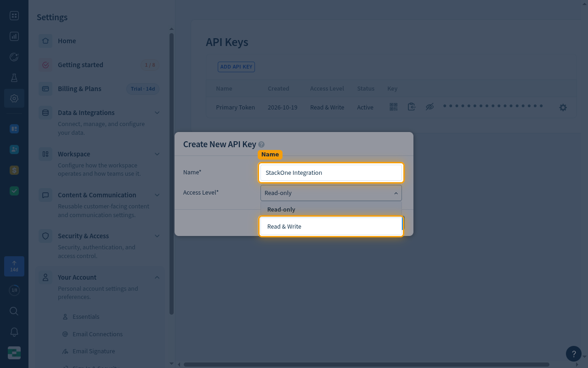Open the green checkmark app icon
The image size is (588, 368).
(14, 191)
